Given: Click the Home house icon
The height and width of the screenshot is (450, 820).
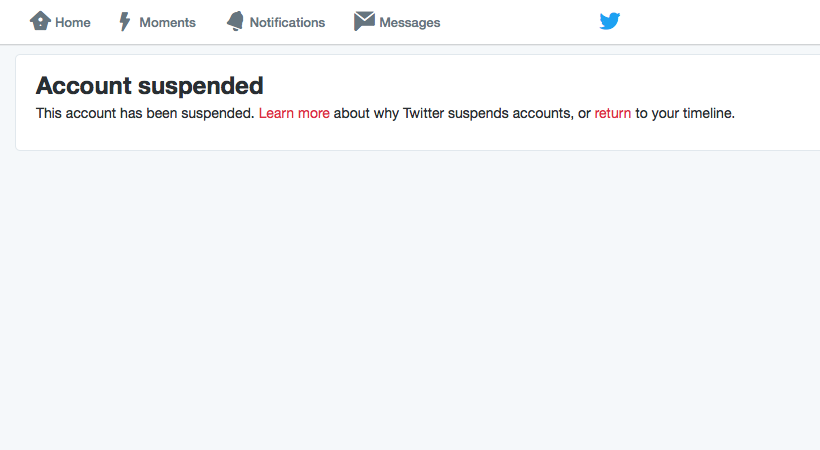Looking at the screenshot, I should coord(40,21).
